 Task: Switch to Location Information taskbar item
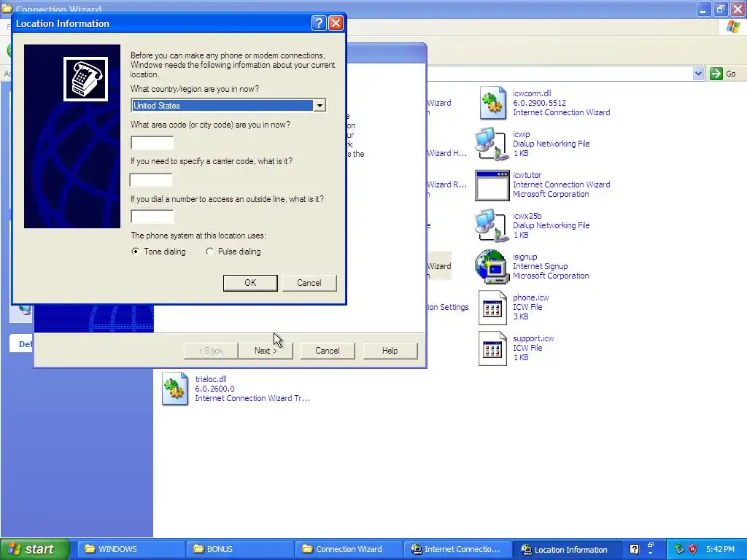pyautogui.click(x=566, y=549)
